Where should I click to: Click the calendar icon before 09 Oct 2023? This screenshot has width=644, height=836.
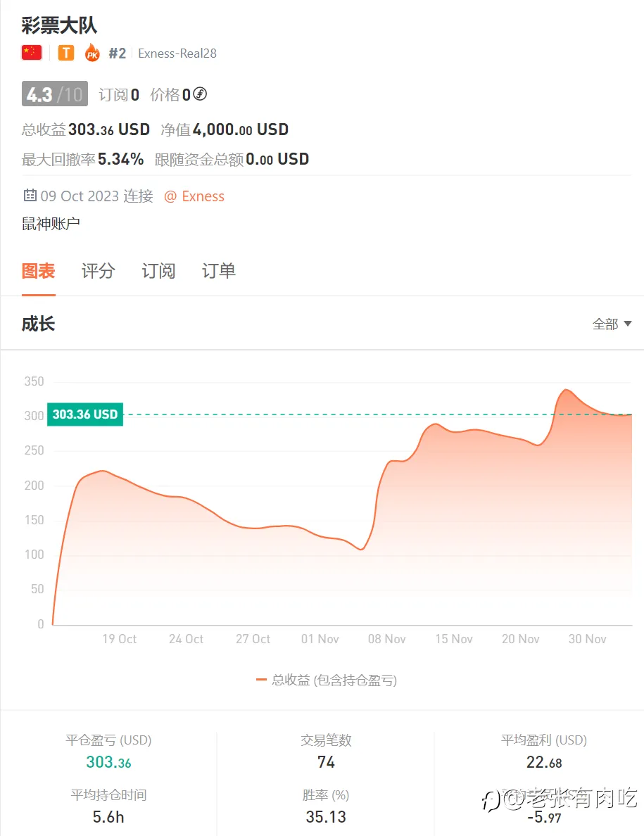(30, 196)
